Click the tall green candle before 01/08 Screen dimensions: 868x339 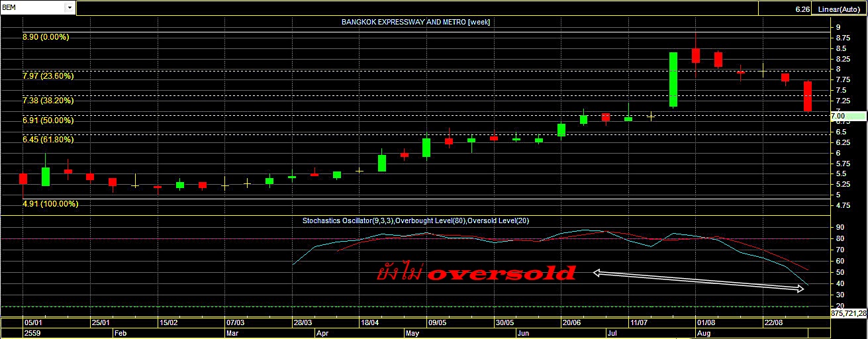(x=673, y=79)
